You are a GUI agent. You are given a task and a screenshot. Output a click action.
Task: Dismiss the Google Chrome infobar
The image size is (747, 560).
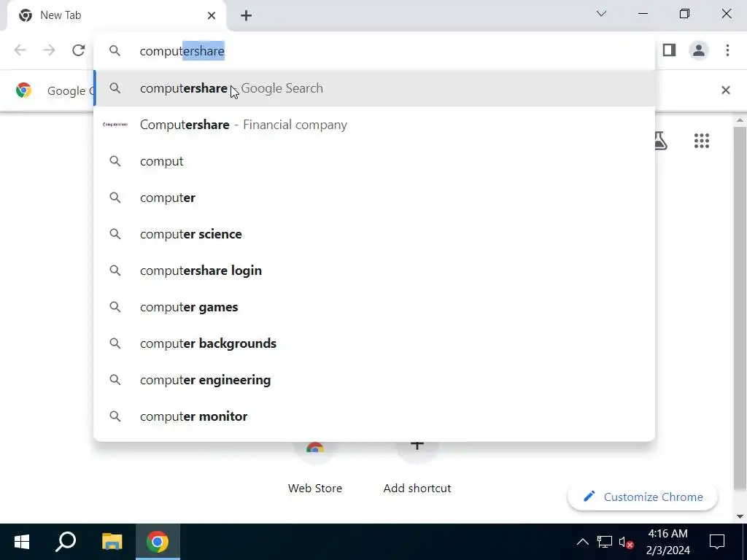pyautogui.click(x=726, y=90)
